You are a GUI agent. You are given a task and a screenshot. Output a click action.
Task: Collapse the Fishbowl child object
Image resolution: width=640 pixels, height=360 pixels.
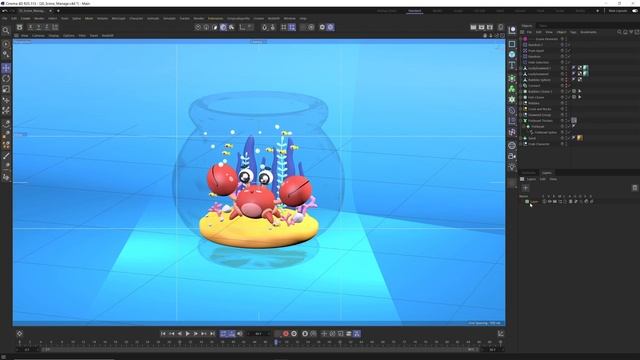point(524,127)
